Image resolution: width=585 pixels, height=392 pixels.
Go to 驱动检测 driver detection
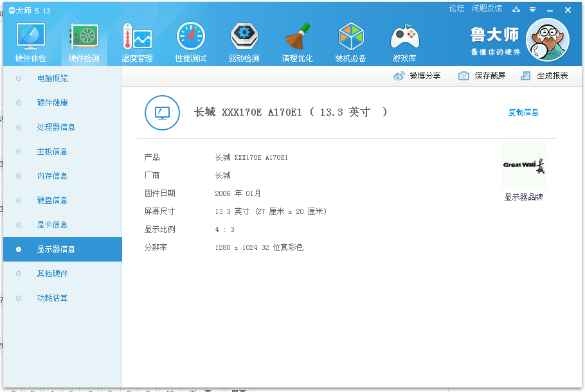tap(244, 42)
